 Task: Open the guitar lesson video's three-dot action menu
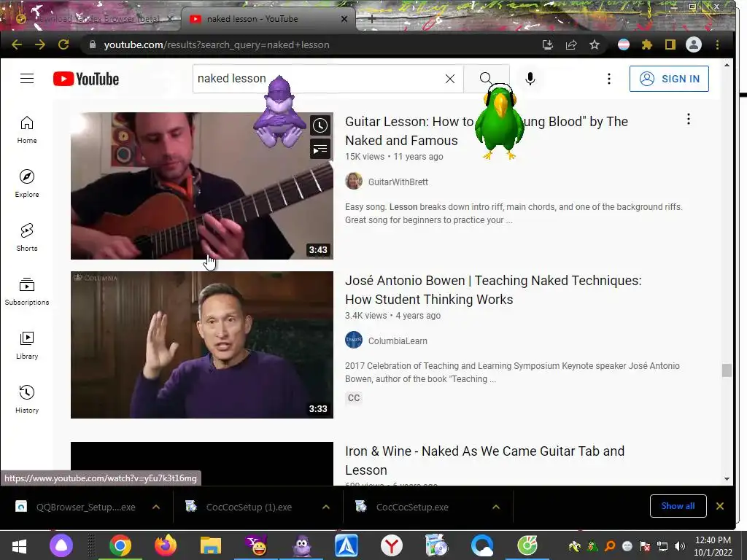[x=689, y=119]
